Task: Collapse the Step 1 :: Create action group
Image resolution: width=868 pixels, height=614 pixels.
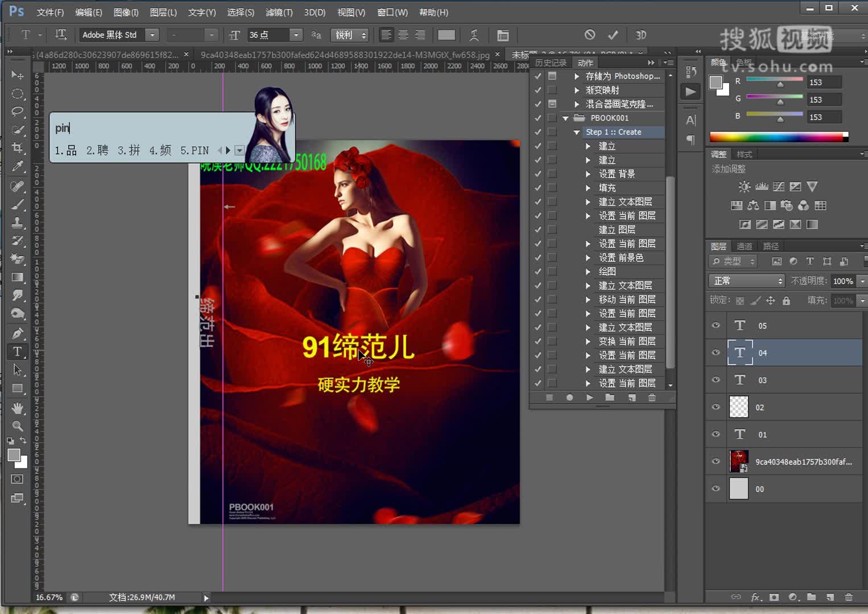Action: [x=576, y=132]
